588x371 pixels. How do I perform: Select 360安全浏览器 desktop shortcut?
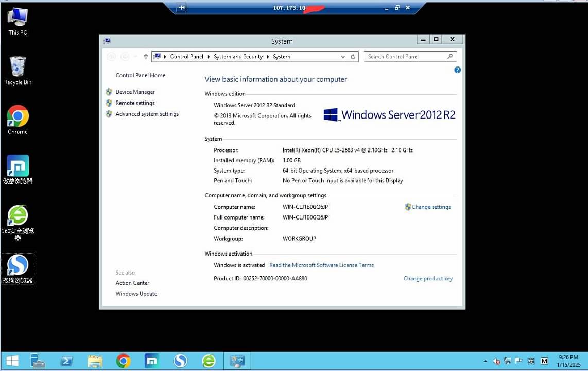18,223
